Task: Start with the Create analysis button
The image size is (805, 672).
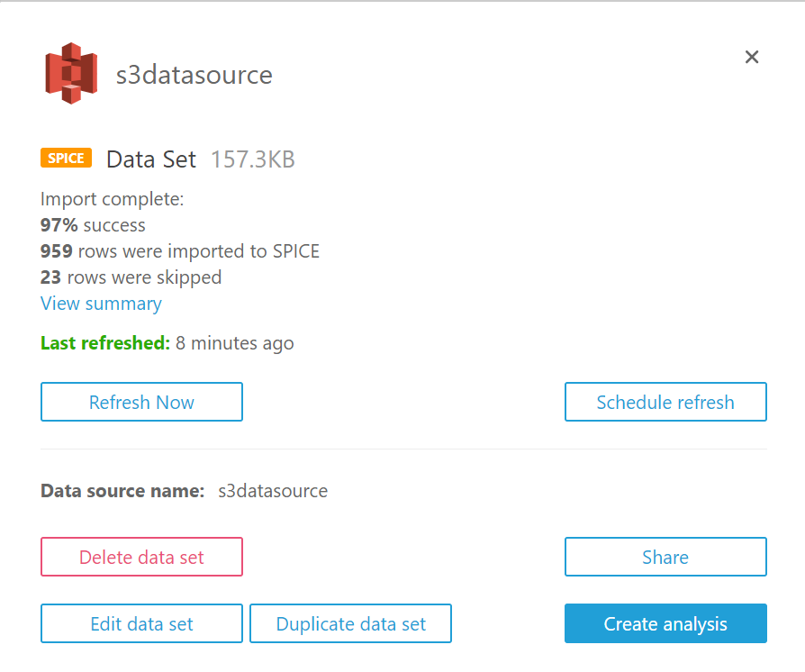Action: tap(665, 623)
